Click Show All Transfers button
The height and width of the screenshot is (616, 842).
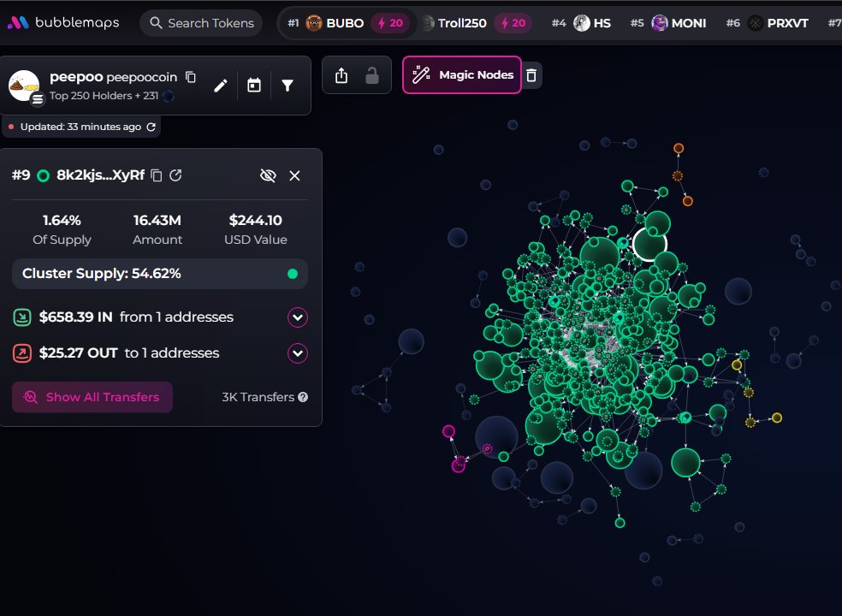[92, 398]
